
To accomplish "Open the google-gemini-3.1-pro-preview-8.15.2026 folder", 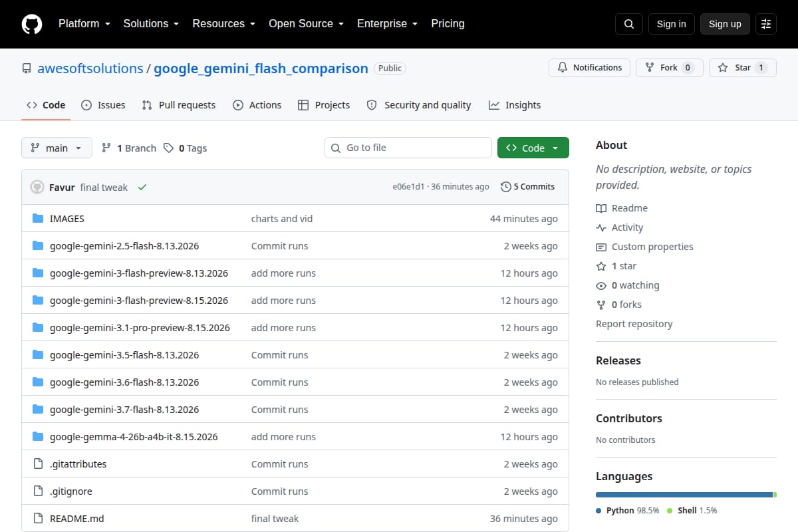I will click(x=140, y=328).
